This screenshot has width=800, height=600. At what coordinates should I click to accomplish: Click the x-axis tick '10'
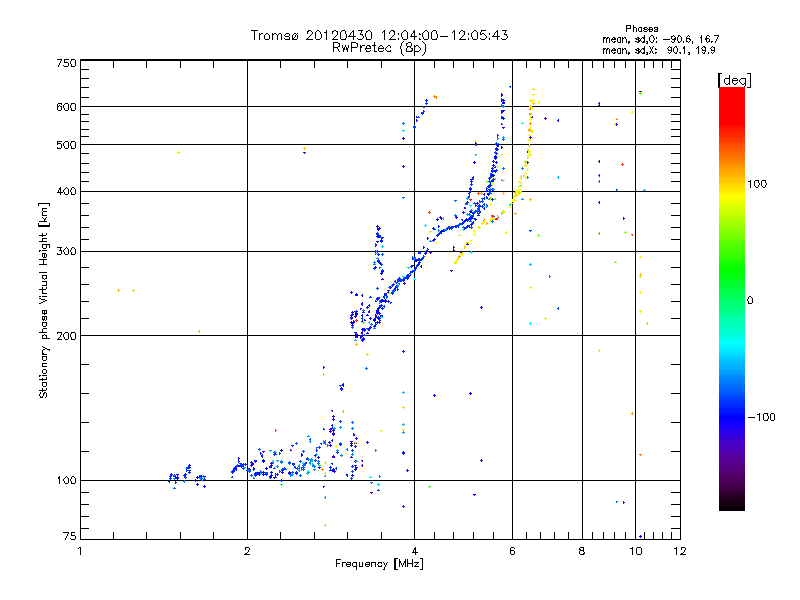click(x=635, y=551)
